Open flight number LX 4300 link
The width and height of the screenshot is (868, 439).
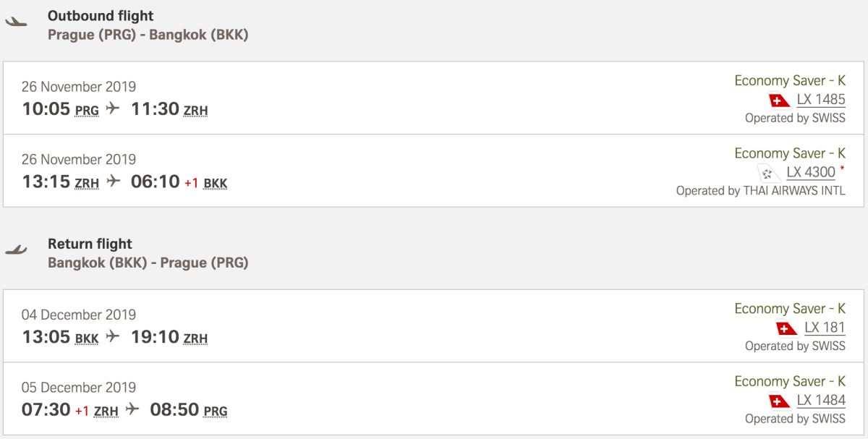[811, 172]
